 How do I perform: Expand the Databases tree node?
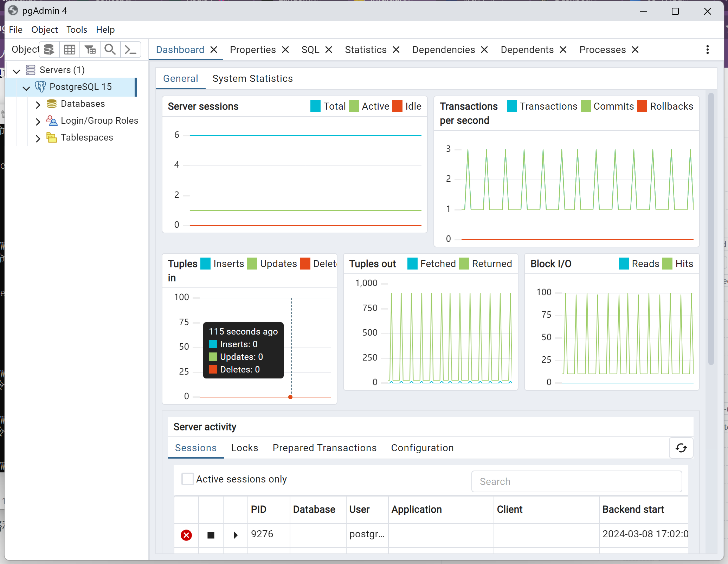(x=38, y=104)
